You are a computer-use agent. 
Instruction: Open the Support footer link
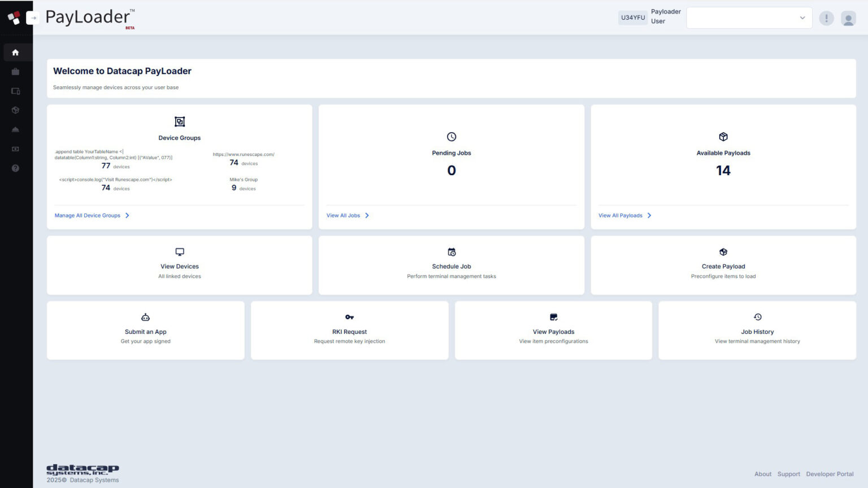point(789,474)
